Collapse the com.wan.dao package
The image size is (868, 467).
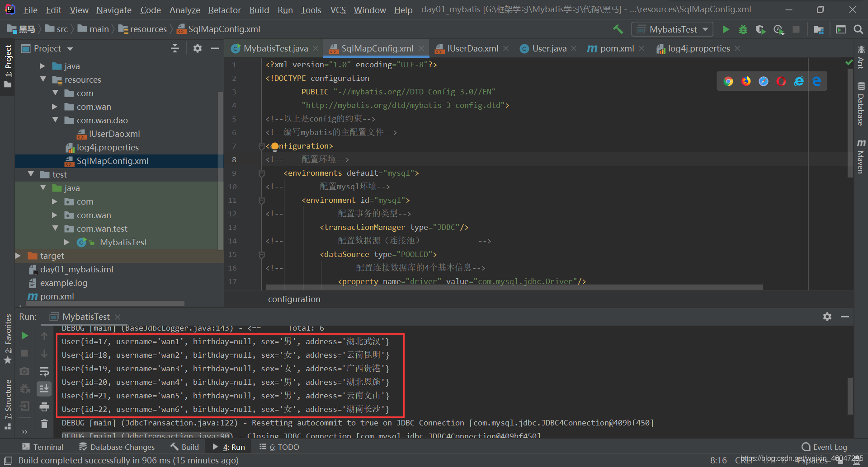pyautogui.click(x=55, y=120)
